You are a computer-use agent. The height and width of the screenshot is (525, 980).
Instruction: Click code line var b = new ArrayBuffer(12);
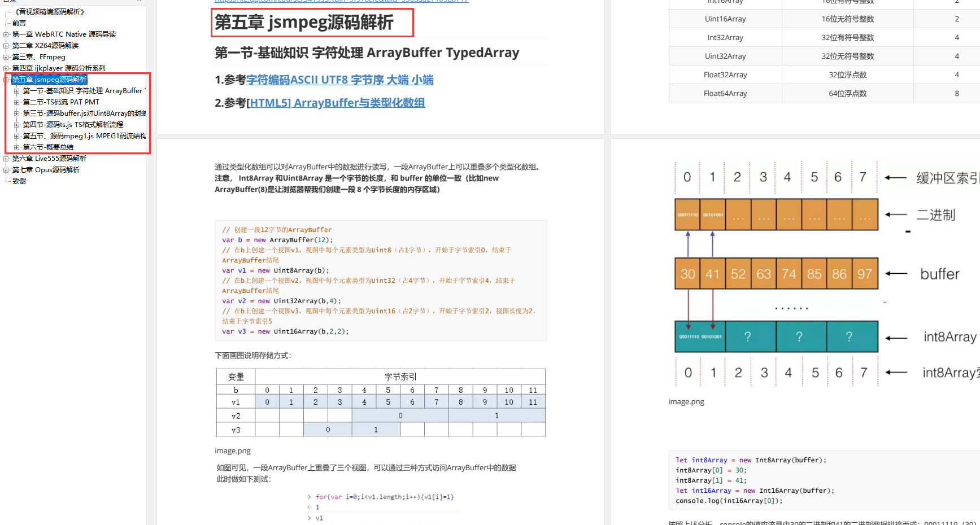(277, 240)
